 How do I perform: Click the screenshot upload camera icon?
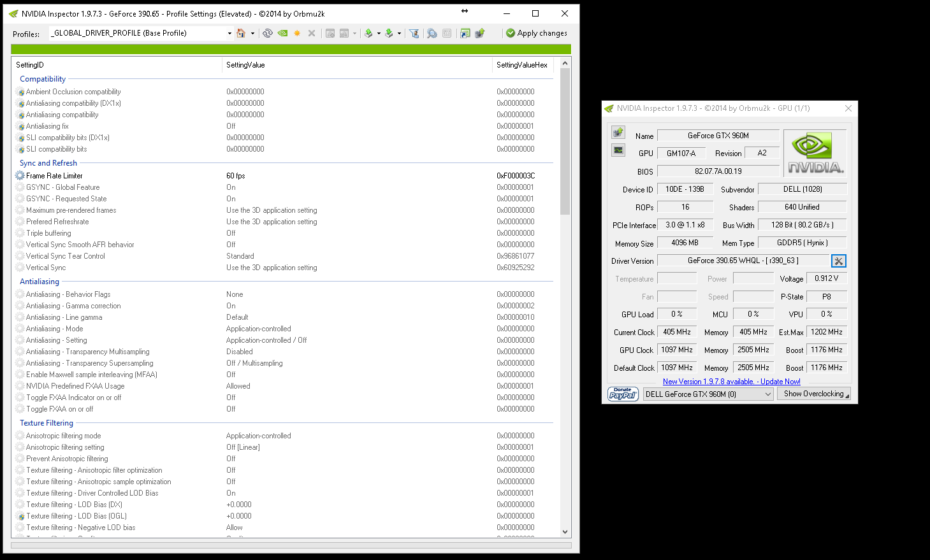(x=618, y=133)
